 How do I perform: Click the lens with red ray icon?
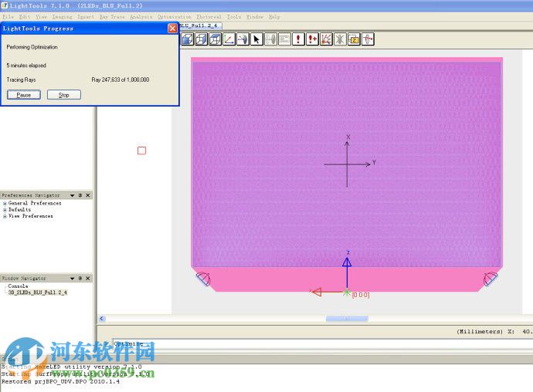pyautogui.click(x=368, y=39)
